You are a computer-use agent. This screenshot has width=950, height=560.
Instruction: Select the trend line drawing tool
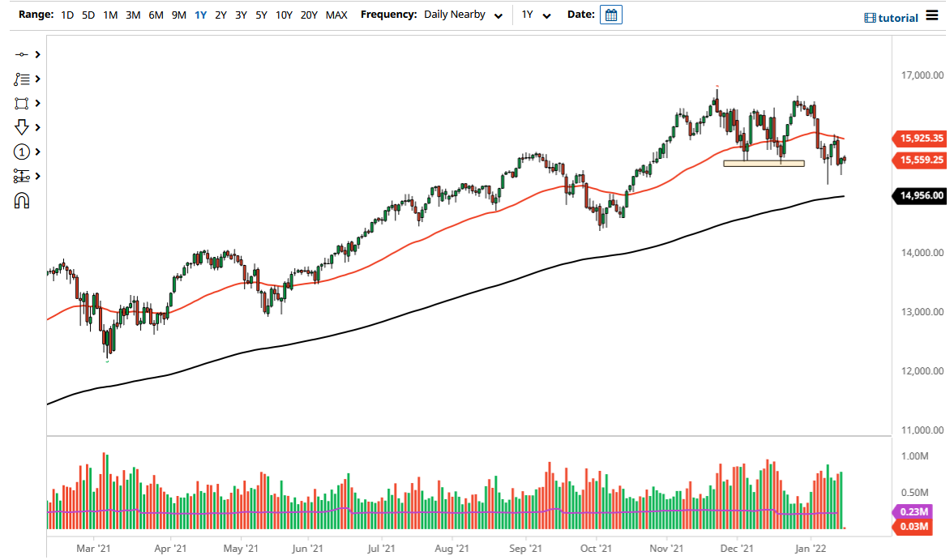23,54
